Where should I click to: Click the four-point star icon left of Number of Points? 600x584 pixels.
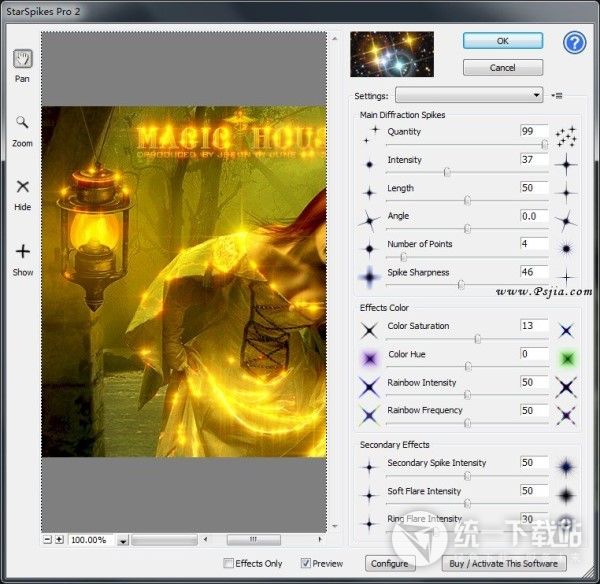[369, 249]
